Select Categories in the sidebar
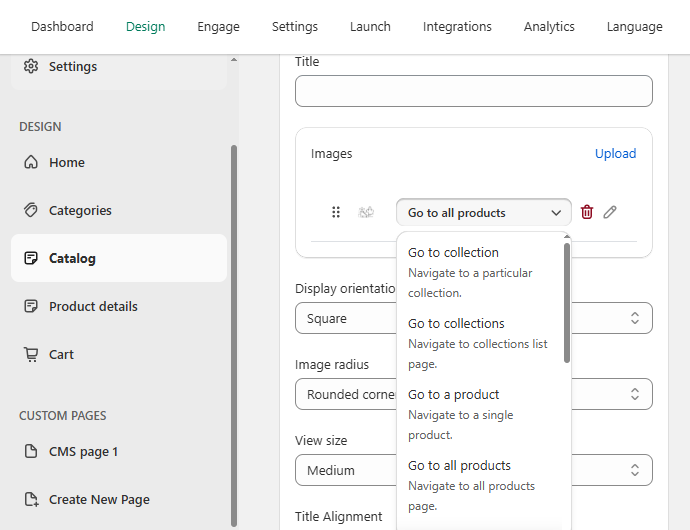Screen dimensions: 690x530 [x=119, y=210]
